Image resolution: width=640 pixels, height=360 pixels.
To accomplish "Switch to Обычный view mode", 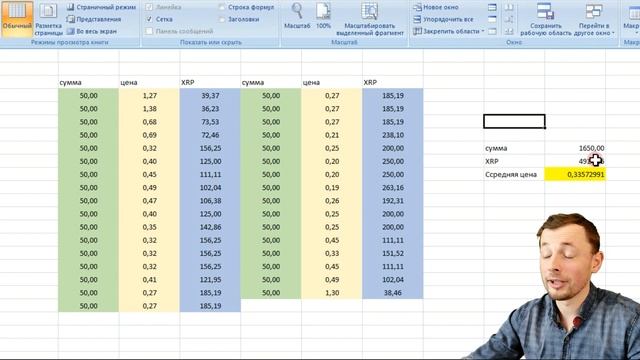I will (17, 19).
